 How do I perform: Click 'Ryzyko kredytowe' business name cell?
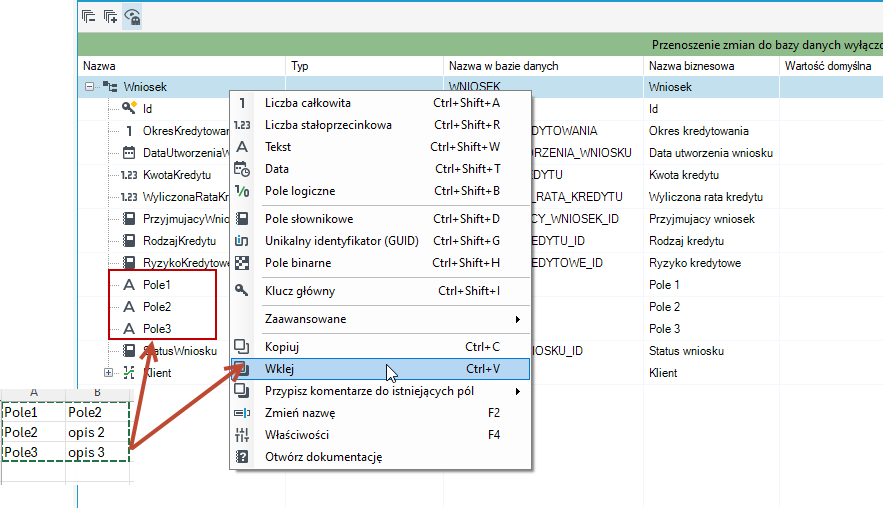695,263
